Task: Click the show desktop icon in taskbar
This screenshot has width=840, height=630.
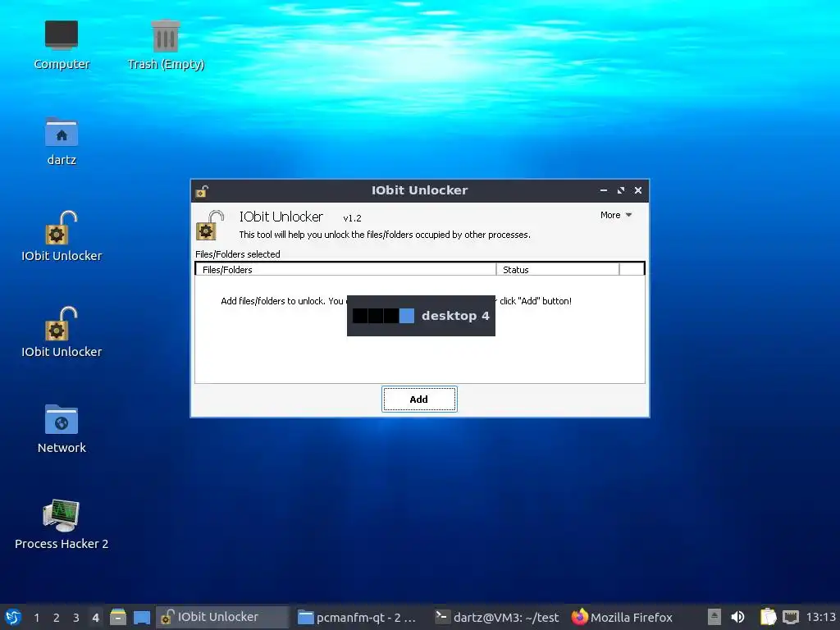Action: click(x=141, y=617)
